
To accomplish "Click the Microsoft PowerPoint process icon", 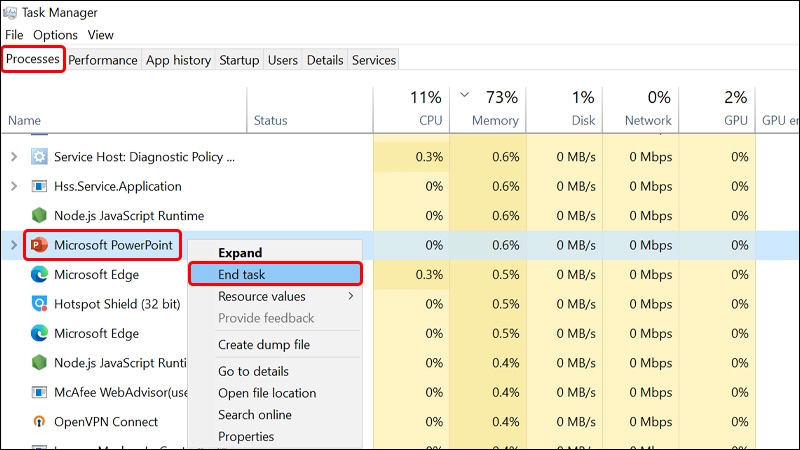I will coord(39,245).
